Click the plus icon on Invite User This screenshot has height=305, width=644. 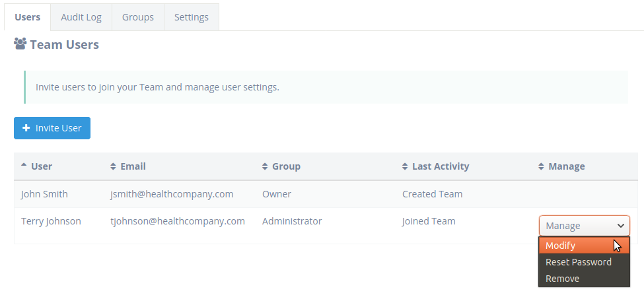tap(26, 128)
